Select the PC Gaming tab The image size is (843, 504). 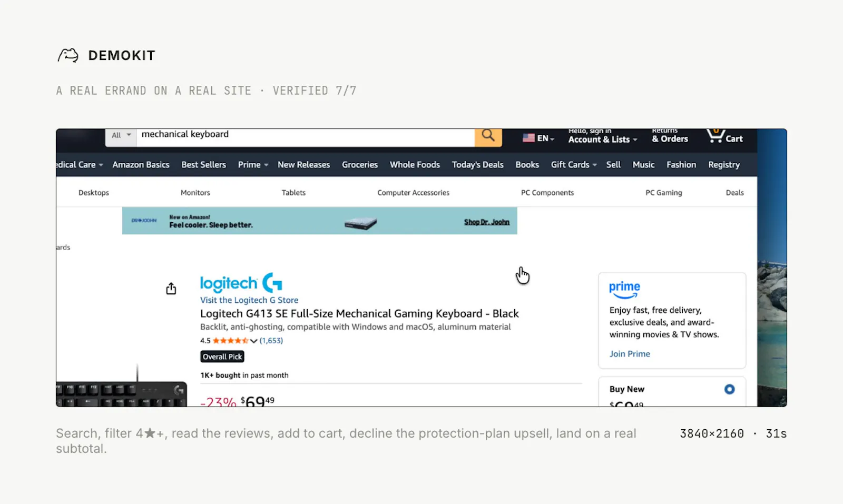pyautogui.click(x=664, y=193)
